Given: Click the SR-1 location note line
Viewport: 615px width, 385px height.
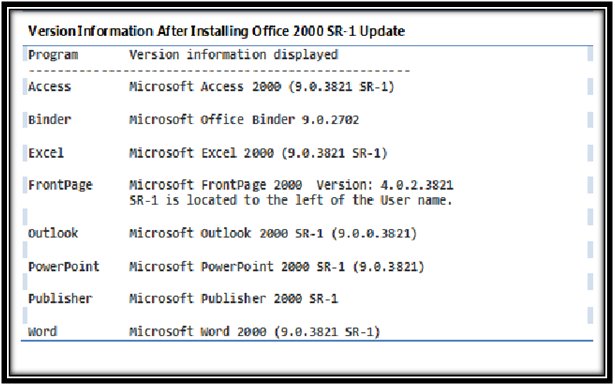Looking at the screenshot, I should coord(291,200).
